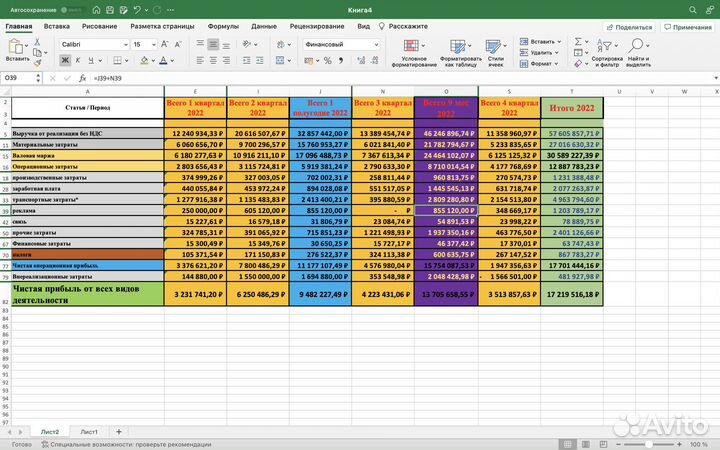Open the Главная ribbon tab
Screen dimensions: 720x450
[x=19, y=26]
